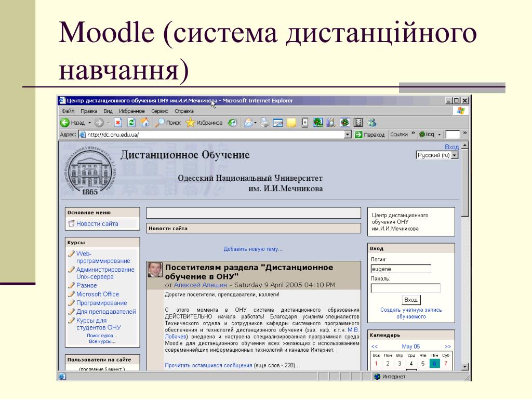The width and height of the screenshot is (532, 399).
Task: Click the icq toolbar search field
Action: (453, 135)
